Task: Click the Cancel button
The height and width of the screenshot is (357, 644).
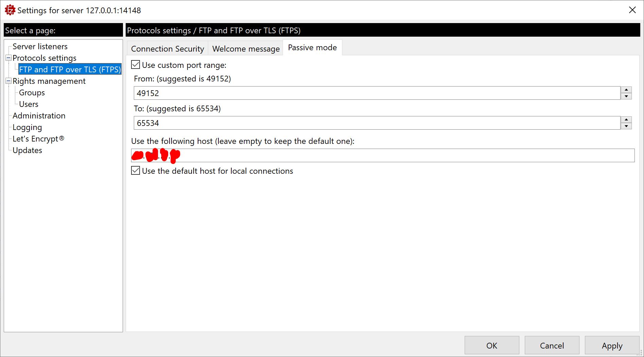Action: coord(552,345)
